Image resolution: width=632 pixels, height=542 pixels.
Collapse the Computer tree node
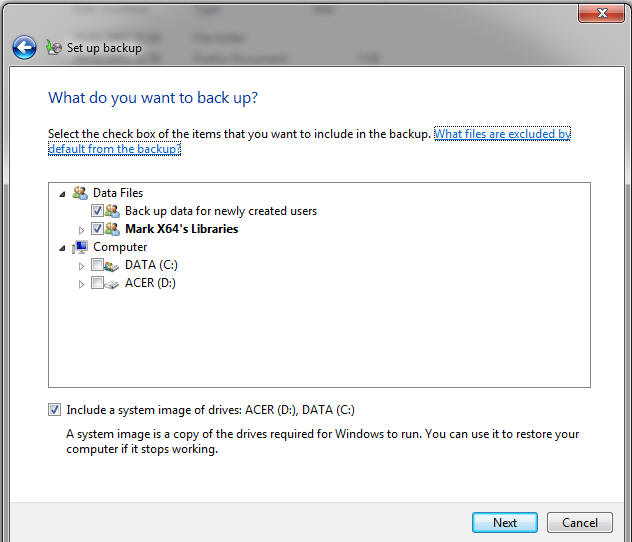pos(64,248)
